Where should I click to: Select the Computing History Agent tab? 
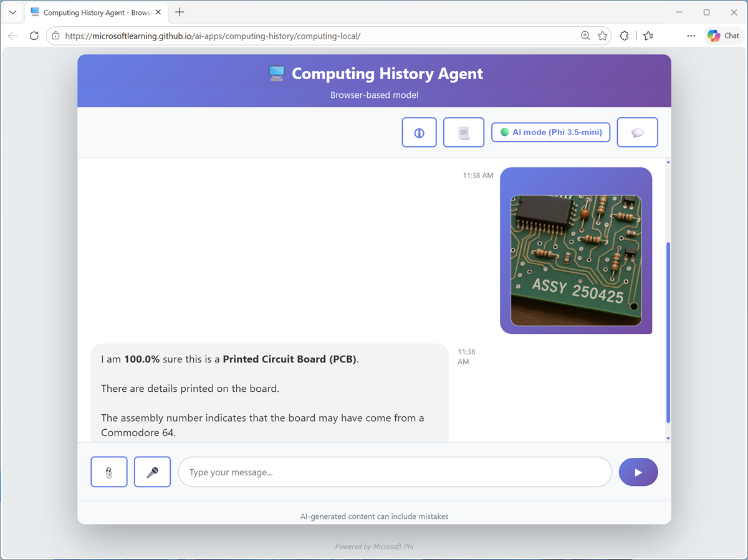[x=95, y=12]
